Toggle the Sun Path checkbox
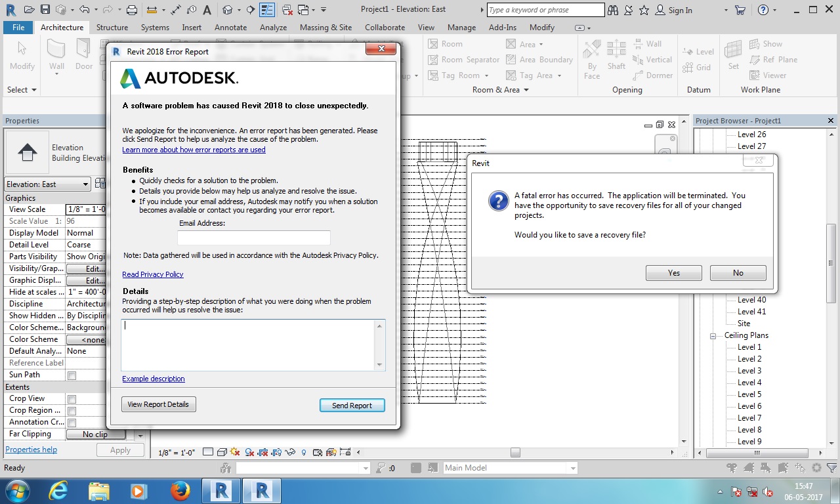 click(x=72, y=375)
